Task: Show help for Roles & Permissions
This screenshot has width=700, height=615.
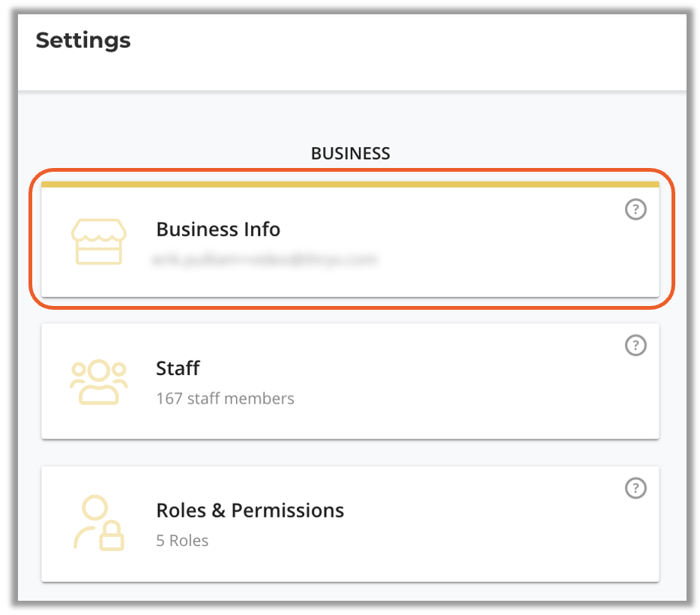Action: pos(635,488)
